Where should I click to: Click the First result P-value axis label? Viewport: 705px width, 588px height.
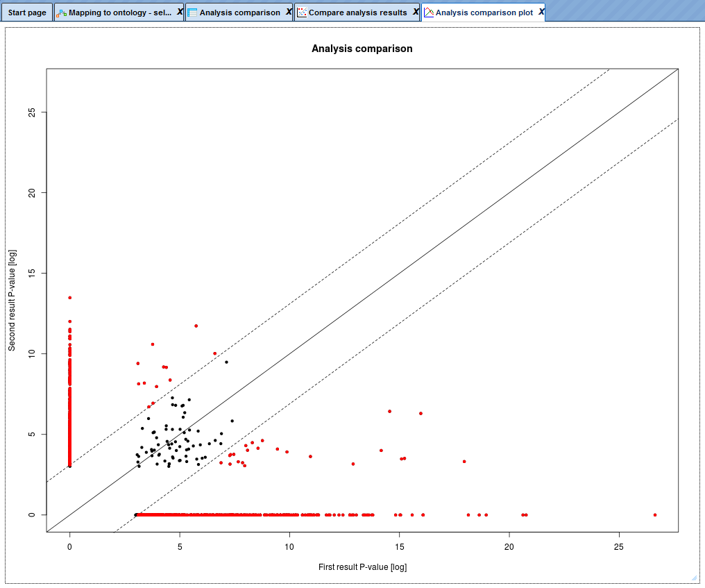362,567
